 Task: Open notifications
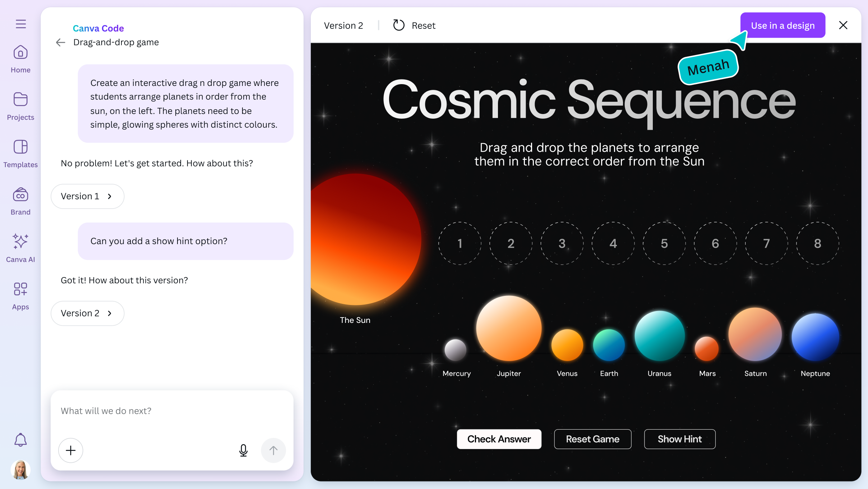(x=20, y=439)
